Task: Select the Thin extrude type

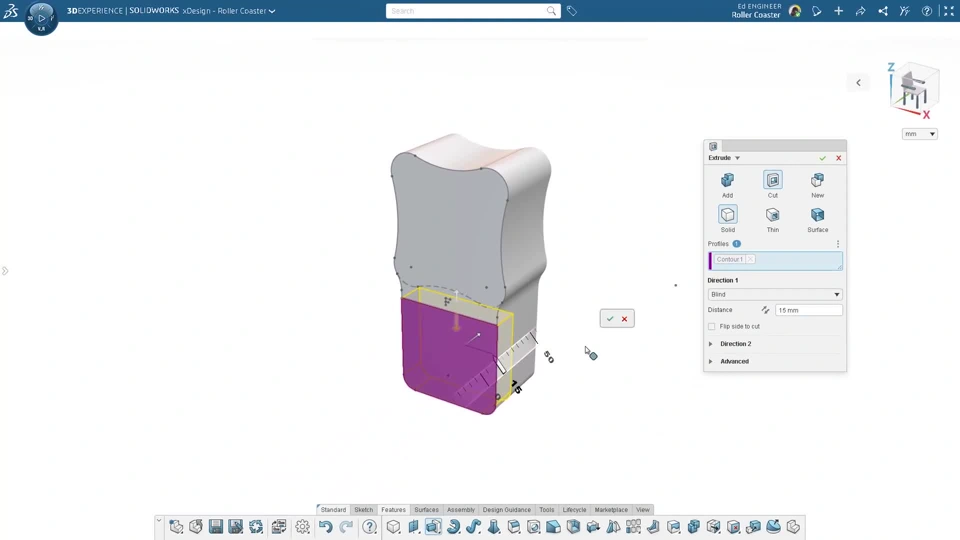Action: [x=773, y=219]
